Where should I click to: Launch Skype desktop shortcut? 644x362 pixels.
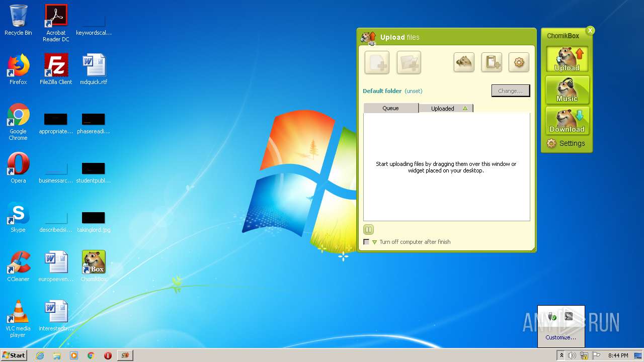click(x=18, y=217)
